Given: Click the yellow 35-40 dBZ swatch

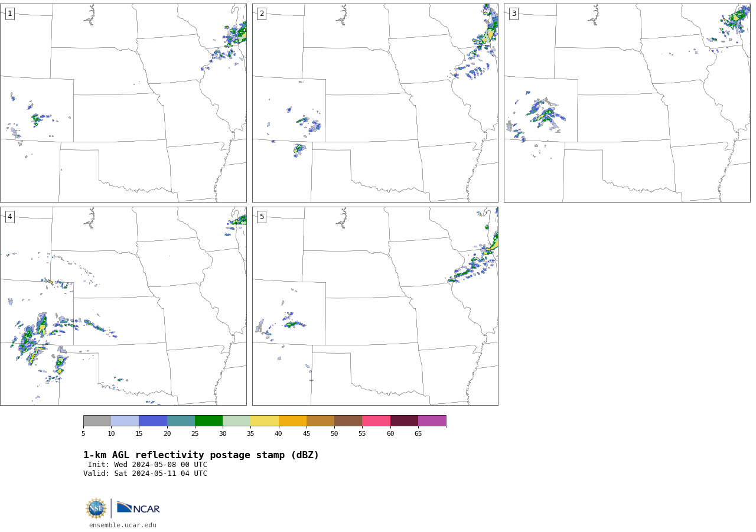Looking at the screenshot, I should coord(265,420).
